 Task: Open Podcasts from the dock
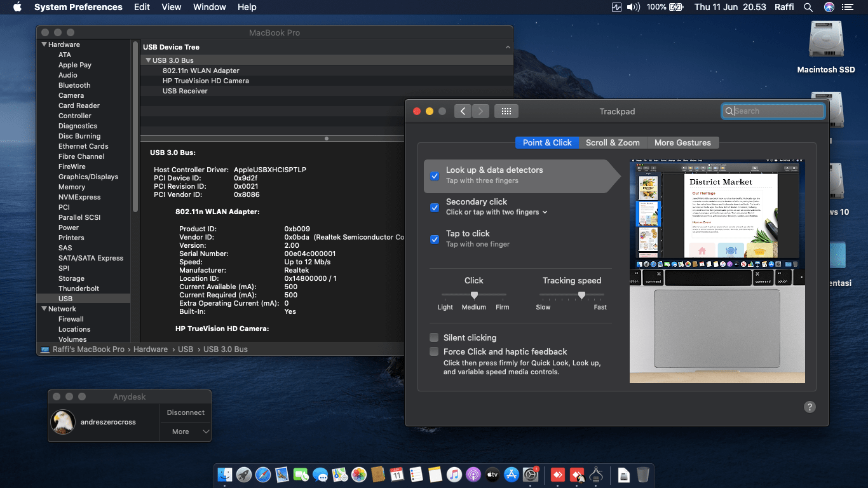pos(473,475)
